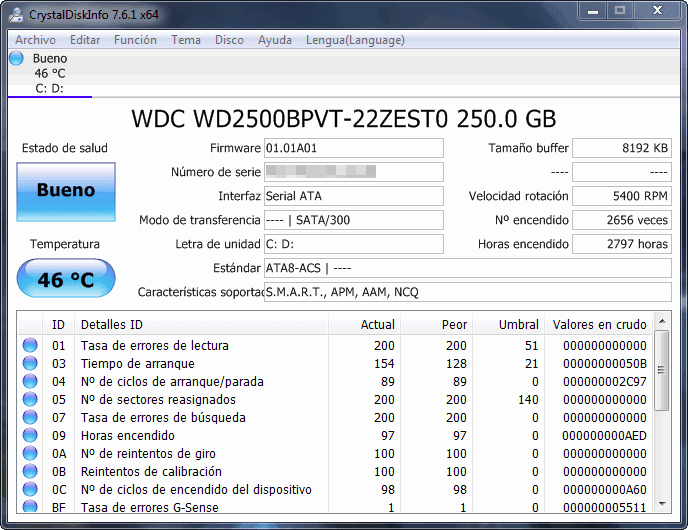Select 'Nº de reintentos de giro' row text
This screenshot has height=530, width=688.
148,454
